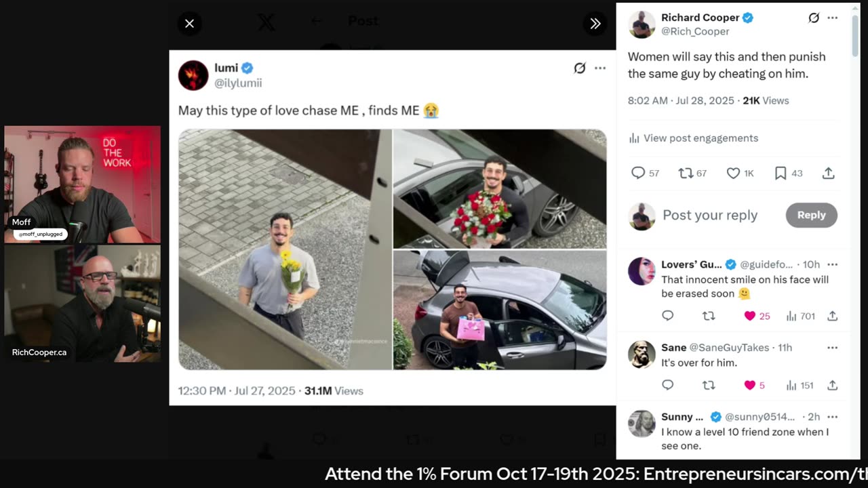
Task: Click the Reply button
Action: pos(811,215)
